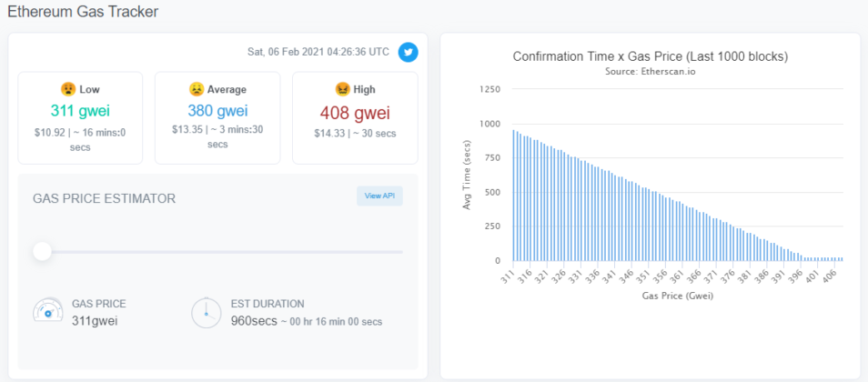Click the gas price slider handle
The width and height of the screenshot is (868, 382).
[x=42, y=251]
